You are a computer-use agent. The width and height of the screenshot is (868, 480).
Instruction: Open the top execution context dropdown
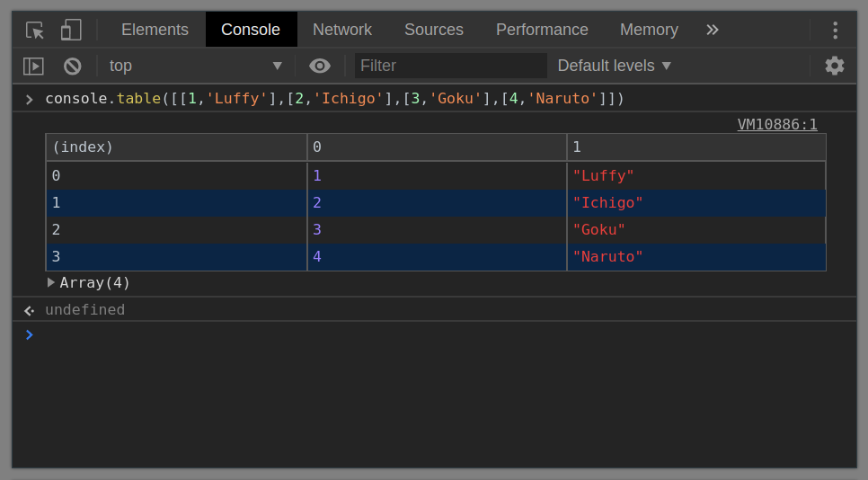[x=195, y=66]
